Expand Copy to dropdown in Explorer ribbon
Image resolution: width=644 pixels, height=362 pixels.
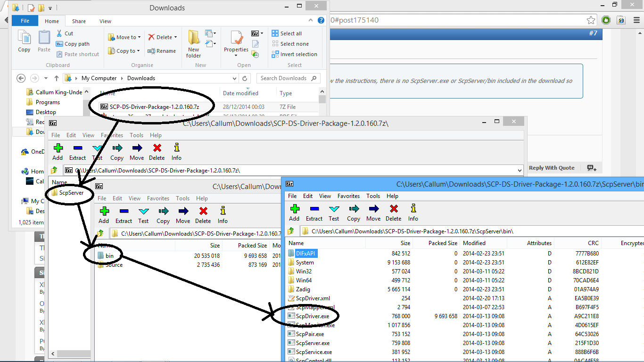139,51
